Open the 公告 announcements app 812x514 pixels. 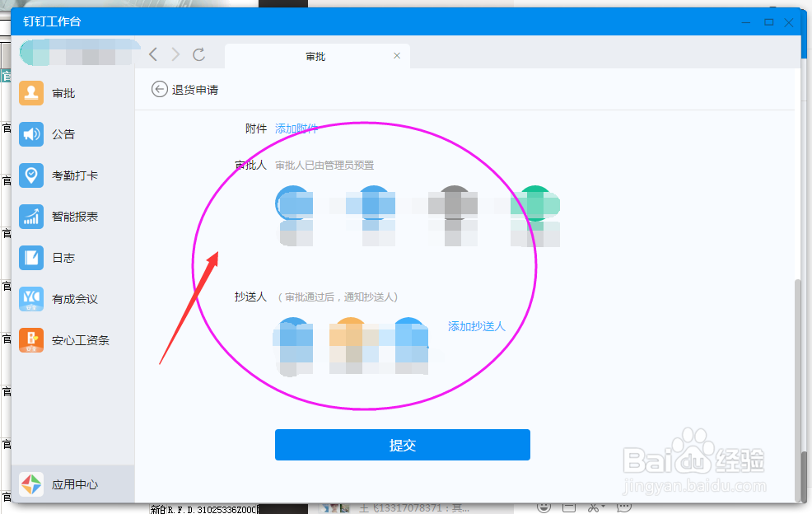[49, 134]
